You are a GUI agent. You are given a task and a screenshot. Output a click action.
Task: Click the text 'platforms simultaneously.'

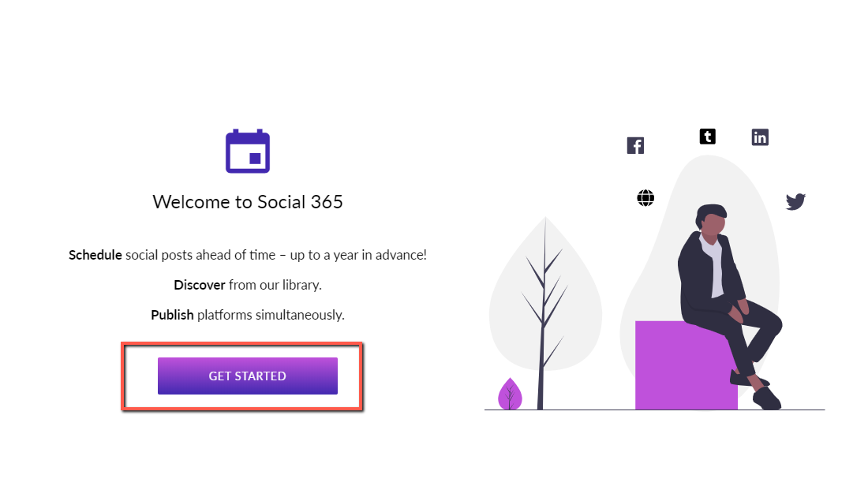click(x=271, y=315)
